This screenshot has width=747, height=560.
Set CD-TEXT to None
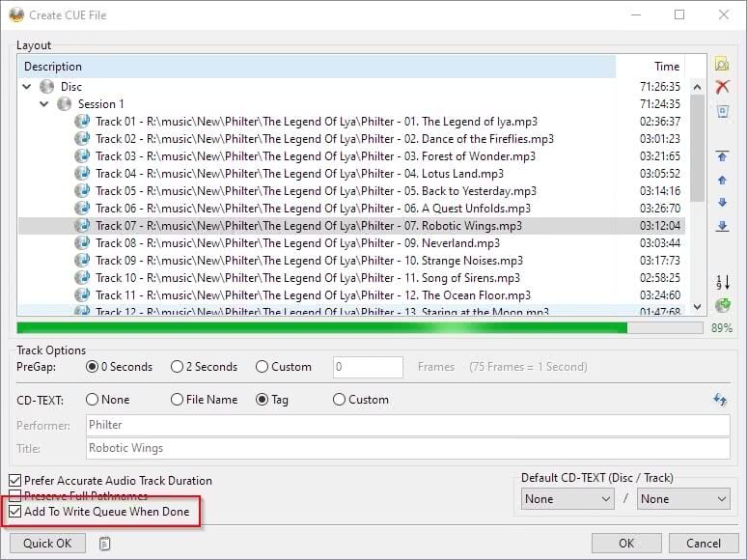pos(92,400)
